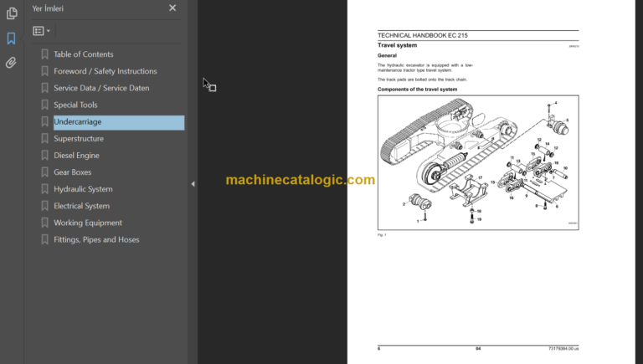Click bookmark icon beside Working Equipment
Screen dimensions: 643x364
pos(44,223)
